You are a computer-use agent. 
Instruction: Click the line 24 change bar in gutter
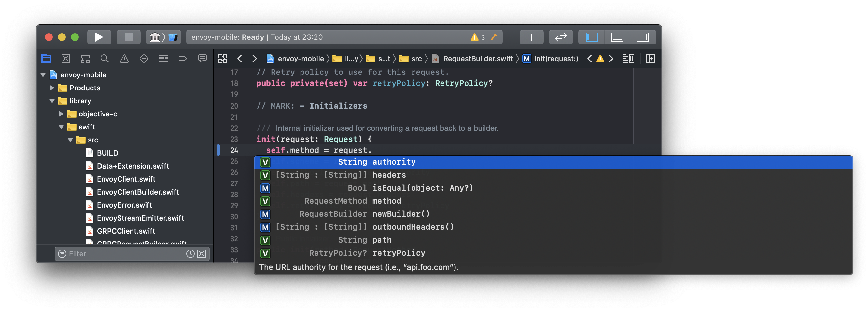[218, 150]
